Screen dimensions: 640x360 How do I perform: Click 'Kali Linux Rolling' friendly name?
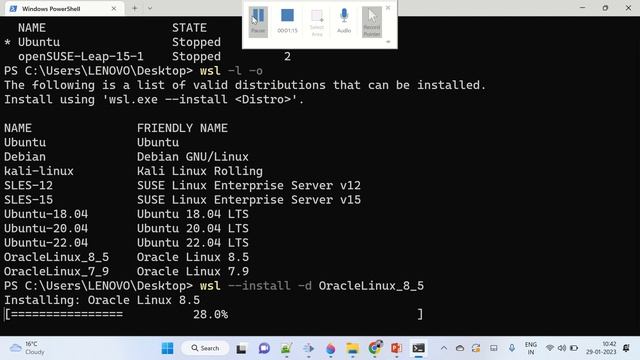pos(200,171)
